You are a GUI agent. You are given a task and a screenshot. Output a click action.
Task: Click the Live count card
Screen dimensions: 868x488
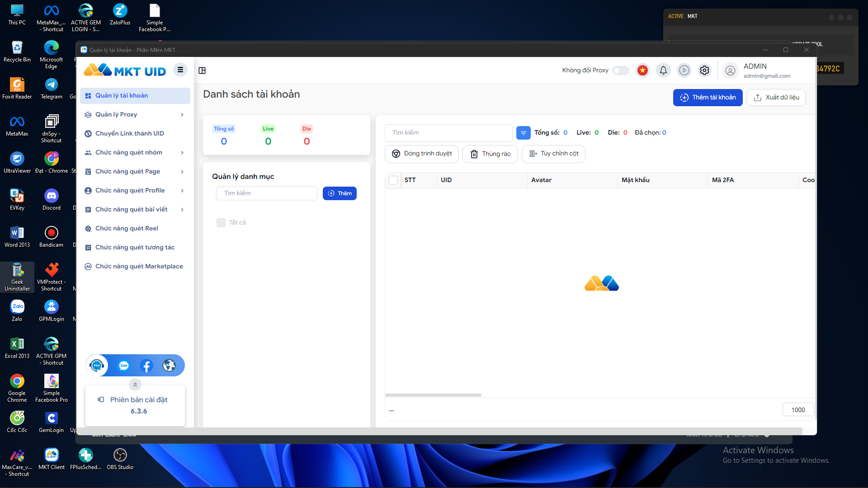pyautogui.click(x=268, y=136)
